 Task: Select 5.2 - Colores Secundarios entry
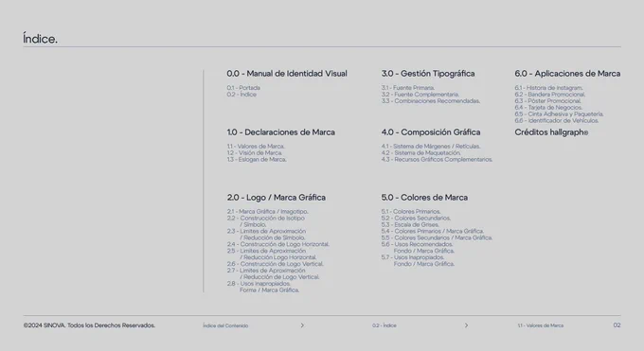click(x=416, y=218)
